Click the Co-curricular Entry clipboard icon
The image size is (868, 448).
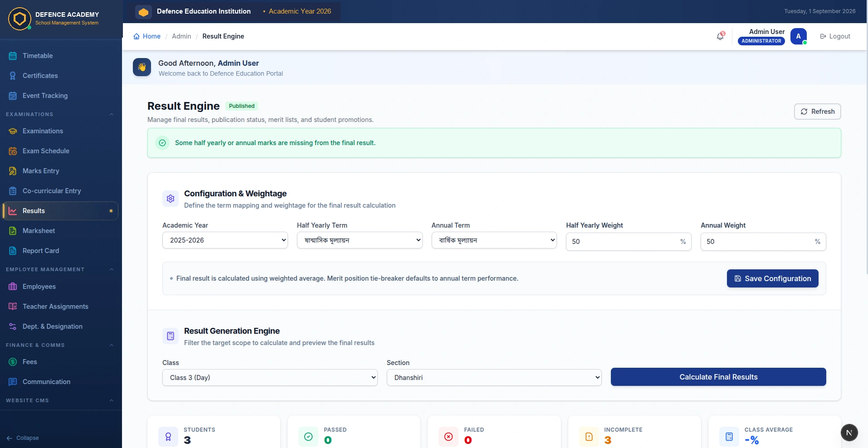(x=13, y=191)
